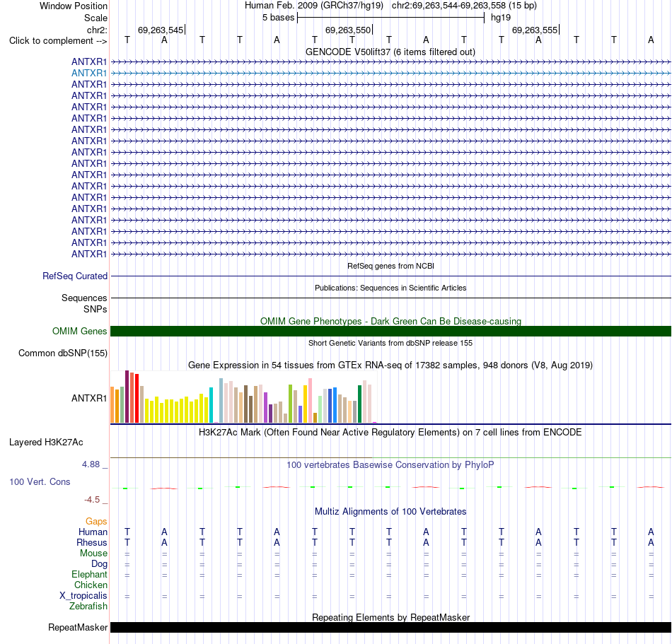
Task: Click the 'Zebrafish' alignment row label
Action: pos(88,607)
